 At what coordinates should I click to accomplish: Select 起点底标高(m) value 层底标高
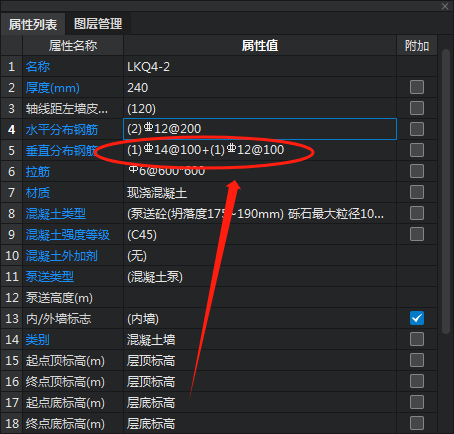tap(260, 402)
